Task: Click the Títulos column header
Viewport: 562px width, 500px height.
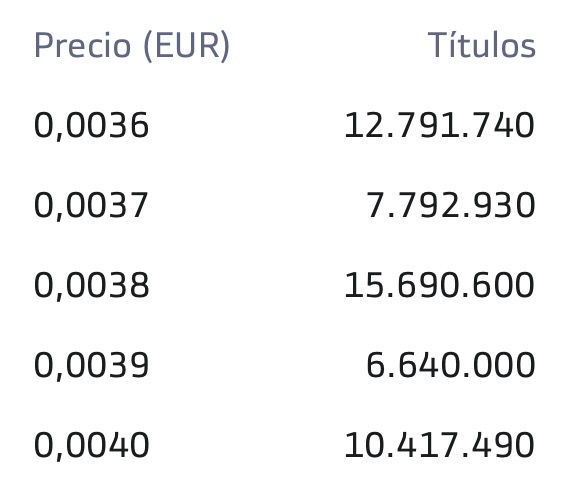Action: (x=482, y=44)
